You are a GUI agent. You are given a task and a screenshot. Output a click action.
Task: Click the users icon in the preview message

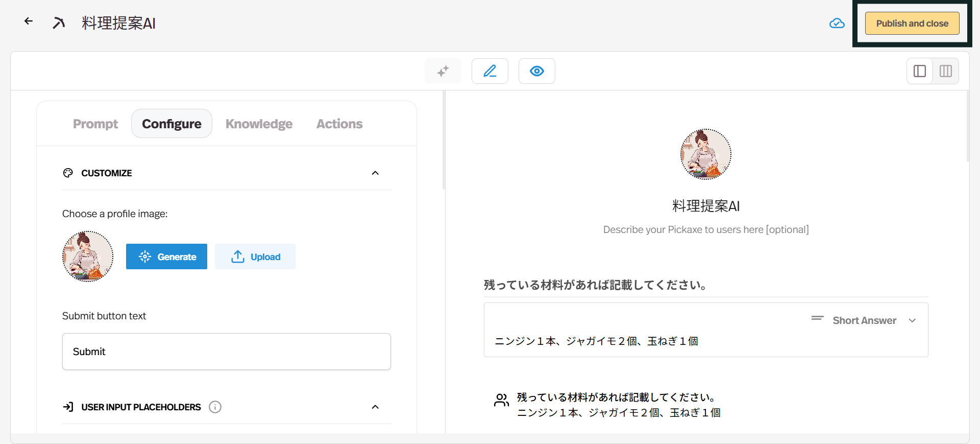point(501,400)
